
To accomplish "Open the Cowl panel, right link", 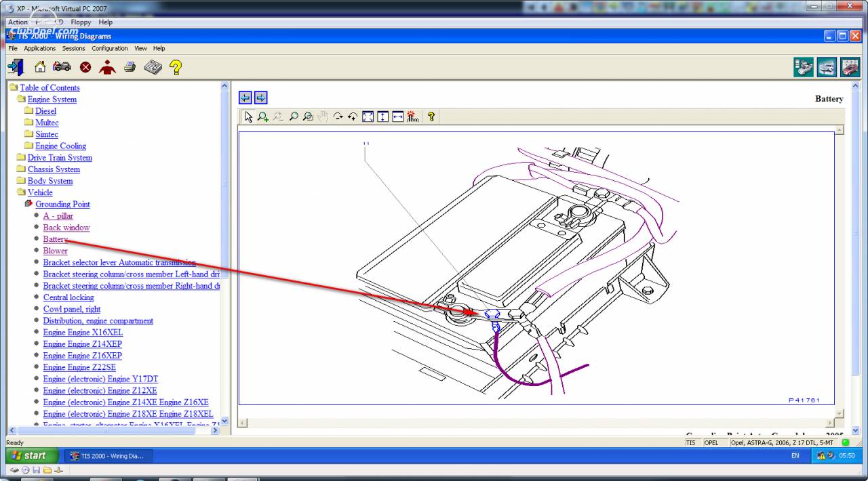I will (72, 309).
